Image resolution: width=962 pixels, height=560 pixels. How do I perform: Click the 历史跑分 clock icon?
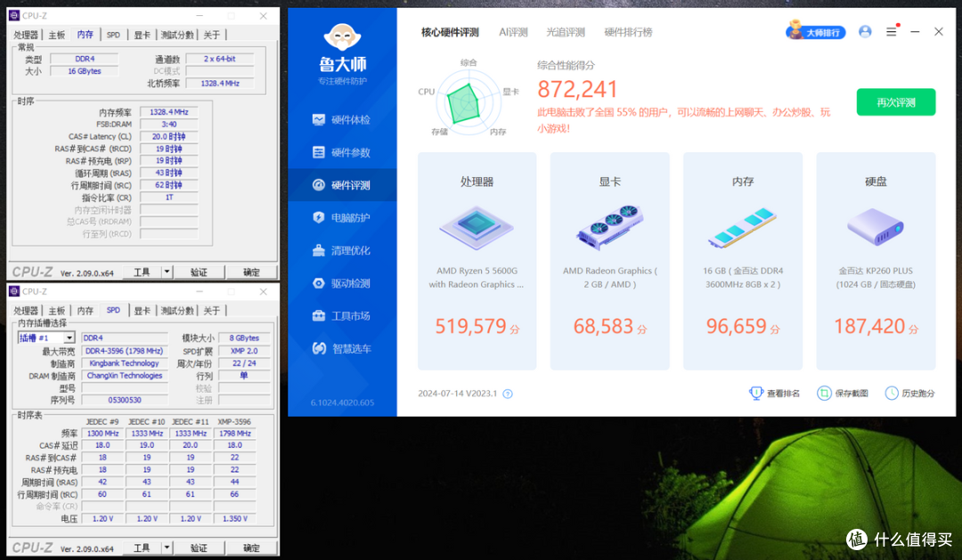point(892,393)
